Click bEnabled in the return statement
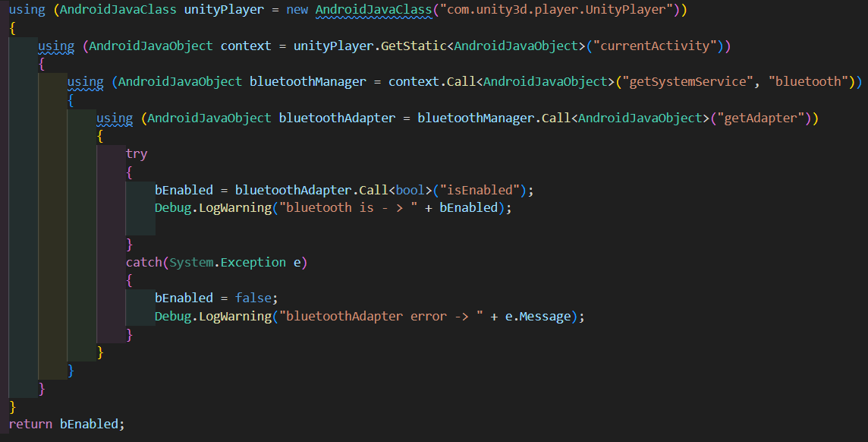 [x=89, y=425]
